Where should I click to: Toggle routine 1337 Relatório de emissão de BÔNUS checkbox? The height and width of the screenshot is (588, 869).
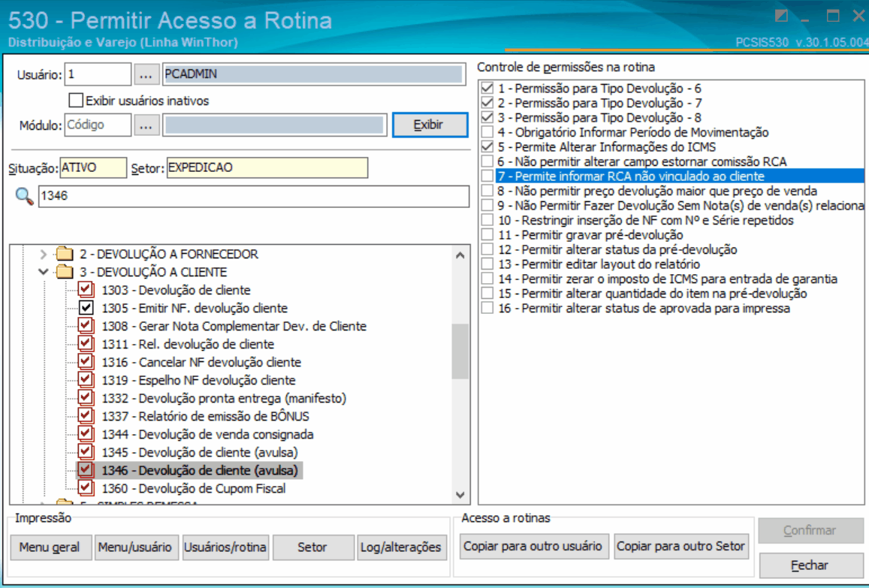pyautogui.click(x=86, y=415)
